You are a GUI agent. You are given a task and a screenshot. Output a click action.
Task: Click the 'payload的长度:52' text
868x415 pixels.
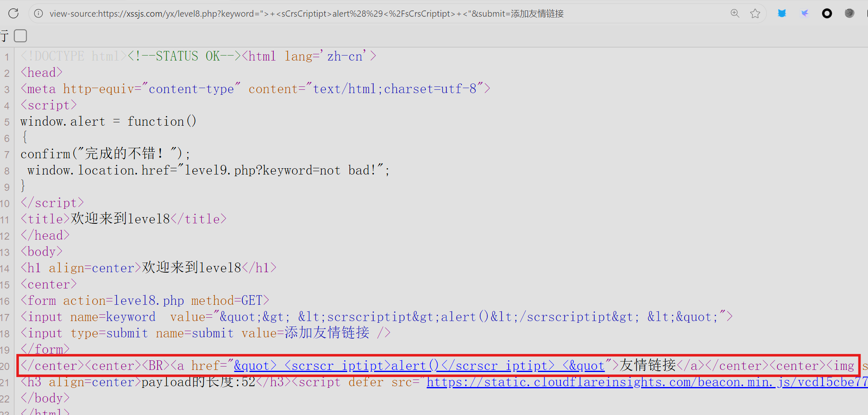coord(199,382)
